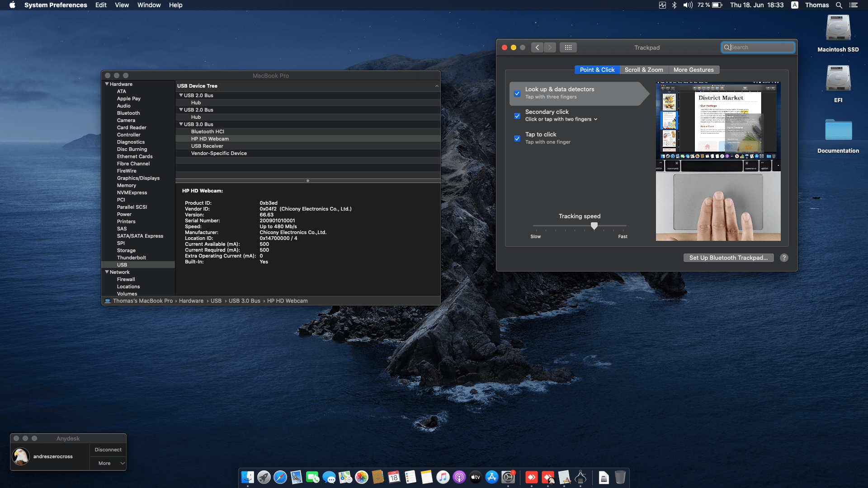Screen dimensions: 868x488
Task: Open Photos from the dock
Action: 362,477
